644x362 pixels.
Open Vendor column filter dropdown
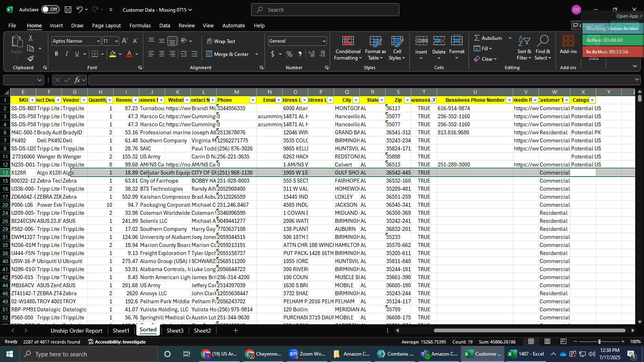click(84, 100)
